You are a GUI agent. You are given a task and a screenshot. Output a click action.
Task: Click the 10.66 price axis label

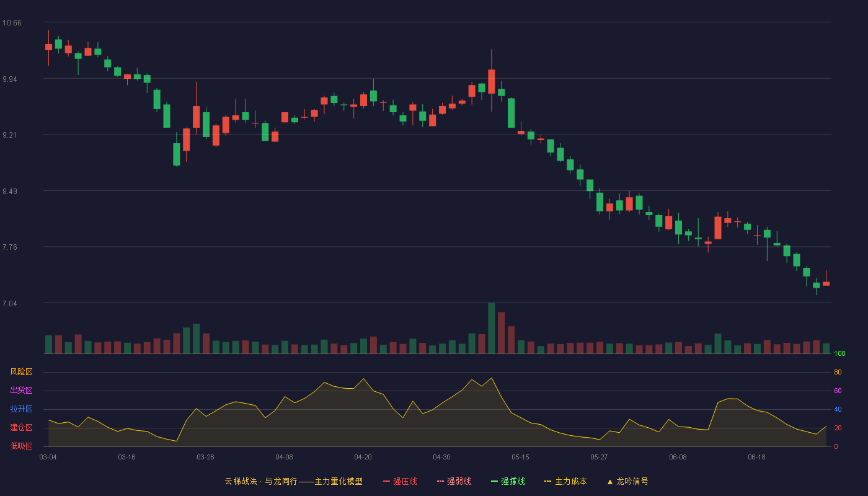click(x=12, y=23)
